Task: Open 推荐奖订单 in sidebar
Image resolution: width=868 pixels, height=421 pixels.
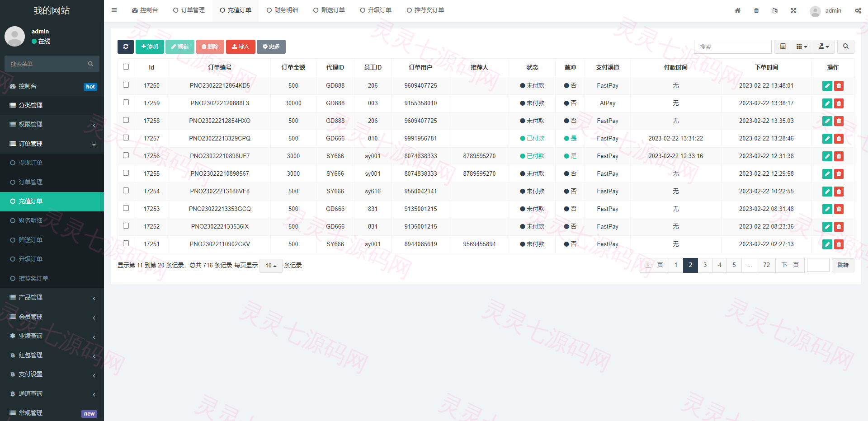Action: coord(52,278)
